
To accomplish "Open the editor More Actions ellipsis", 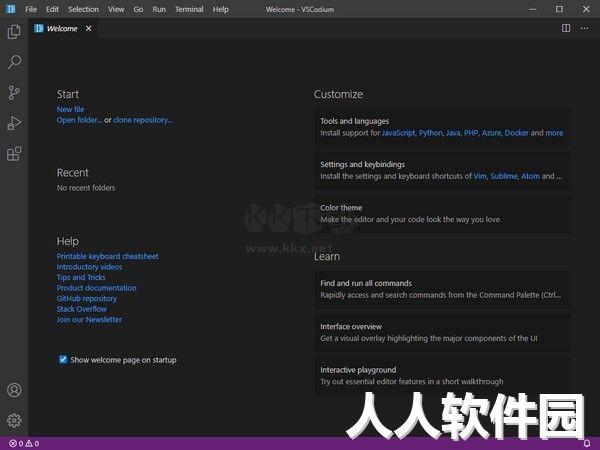I will click(x=584, y=28).
